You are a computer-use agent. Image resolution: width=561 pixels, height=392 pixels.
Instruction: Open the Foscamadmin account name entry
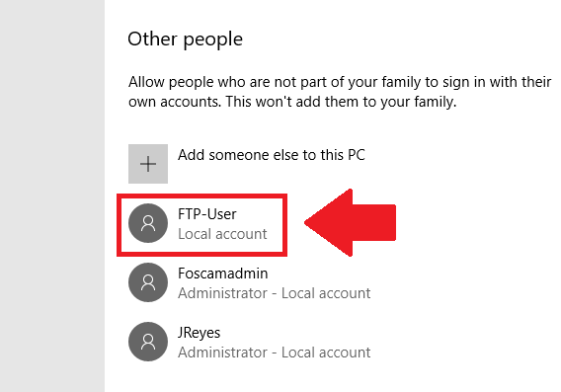pyautogui.click(x=223, y=274)
